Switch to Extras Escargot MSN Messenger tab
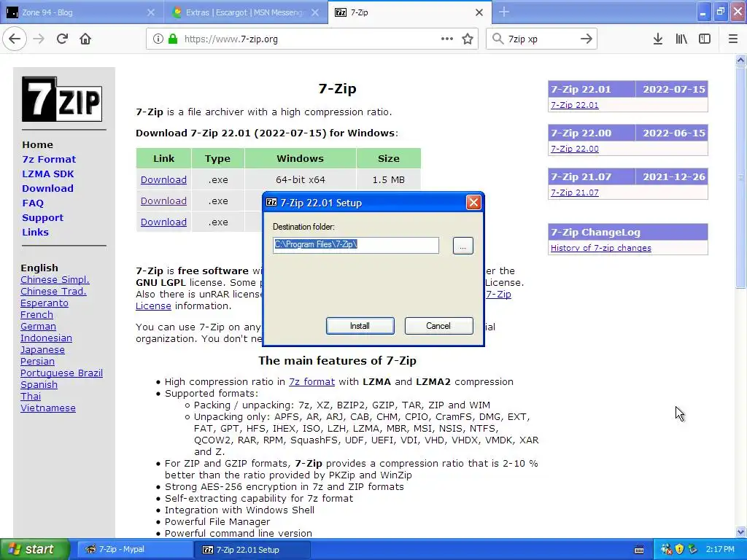The height and width of the screenshot is (560, 747). (246, 12)
